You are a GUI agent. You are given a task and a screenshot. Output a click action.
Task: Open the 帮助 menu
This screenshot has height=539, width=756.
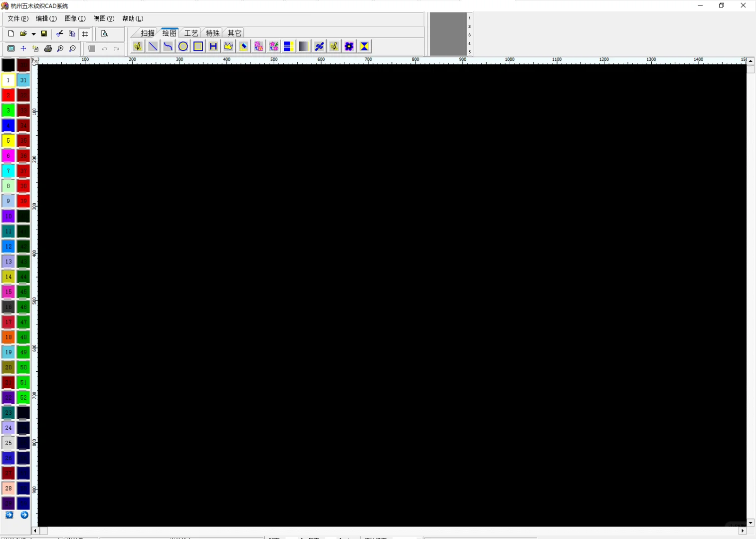(133, 18)
